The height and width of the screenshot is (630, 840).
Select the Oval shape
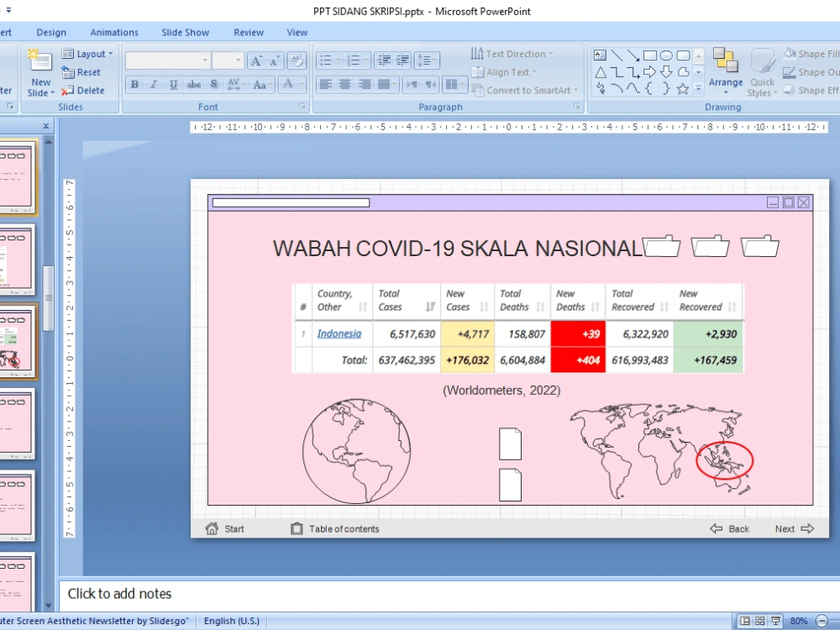[666, 55]
